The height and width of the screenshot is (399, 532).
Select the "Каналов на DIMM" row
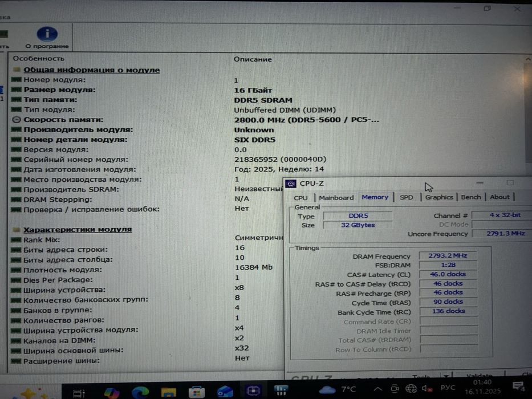(128, 340)
